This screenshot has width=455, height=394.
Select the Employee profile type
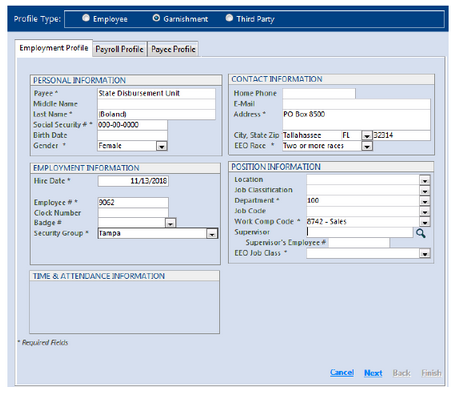pyautogui.click(x=86, y=18)
